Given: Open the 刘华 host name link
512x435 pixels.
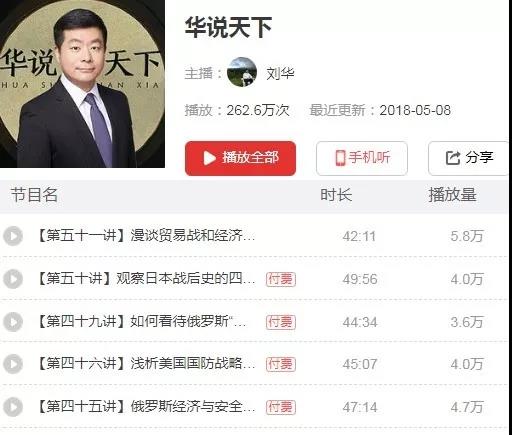Looking at the screenshot, I should tap(280, 73).
